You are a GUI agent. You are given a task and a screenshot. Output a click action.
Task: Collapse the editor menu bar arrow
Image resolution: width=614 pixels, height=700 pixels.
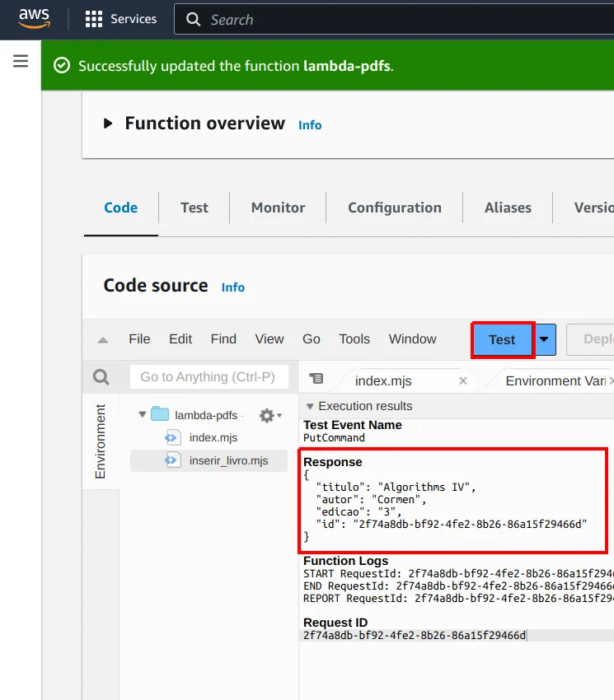(103, 340)
